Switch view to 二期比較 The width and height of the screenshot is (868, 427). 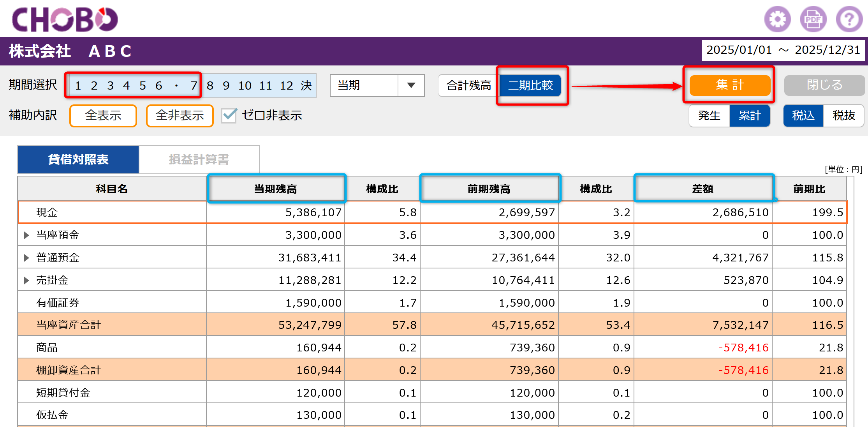530,85
